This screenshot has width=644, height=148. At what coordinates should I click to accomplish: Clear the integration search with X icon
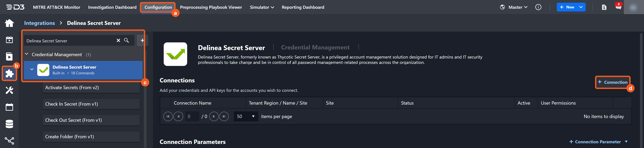118,40
